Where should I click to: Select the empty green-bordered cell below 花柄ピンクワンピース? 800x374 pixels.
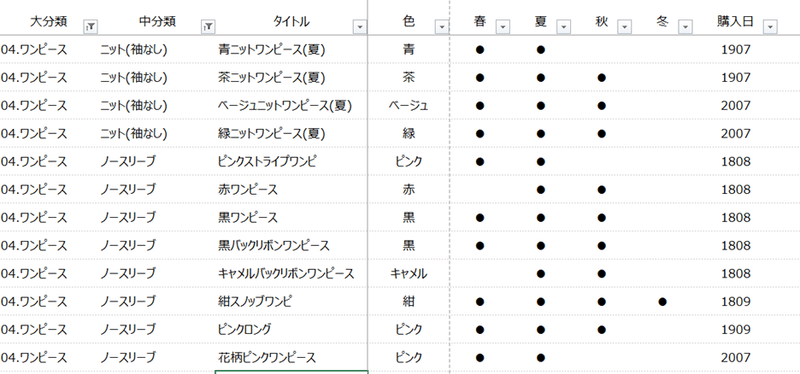(291, 372)
